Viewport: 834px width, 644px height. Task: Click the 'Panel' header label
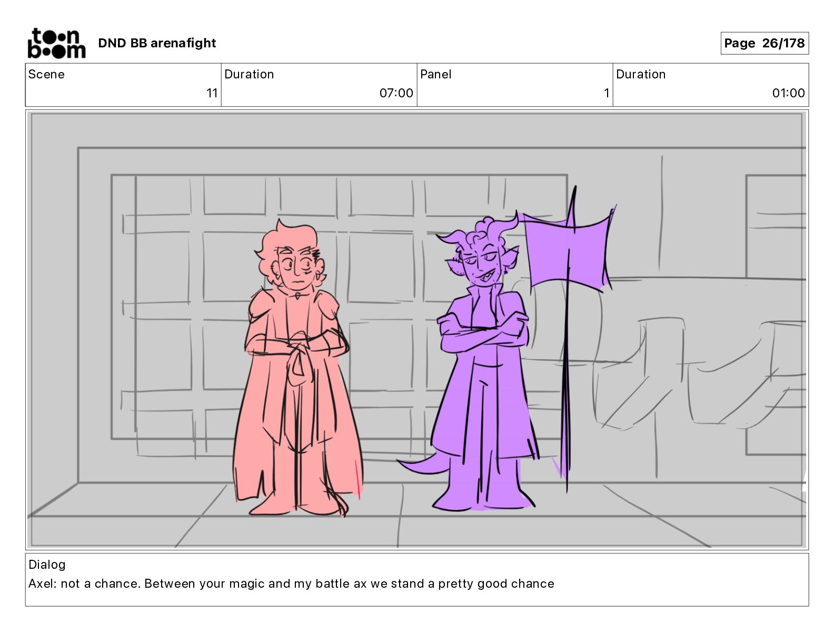[x=436, y=74]
